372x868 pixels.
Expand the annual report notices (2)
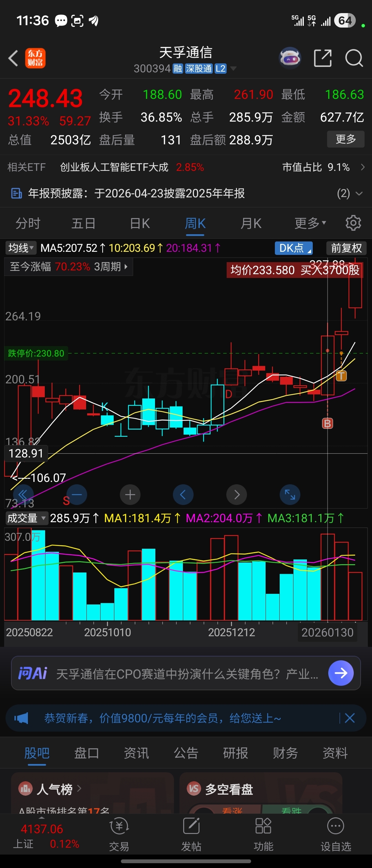pyautogui.click(x=350, y=193)
